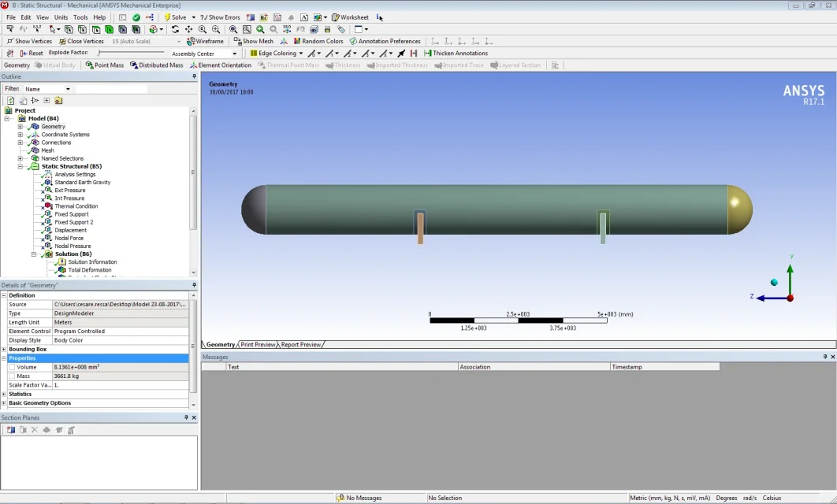Select Thermal Condition in the outline
837x504 pixels.
(76, 206)
